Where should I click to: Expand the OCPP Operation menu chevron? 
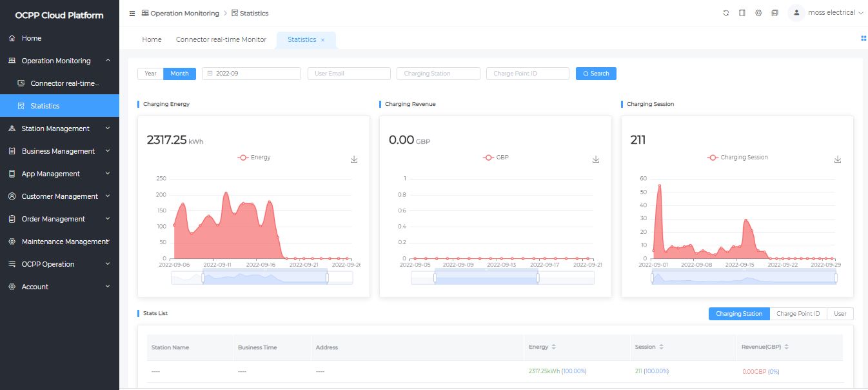pos(108,264)
